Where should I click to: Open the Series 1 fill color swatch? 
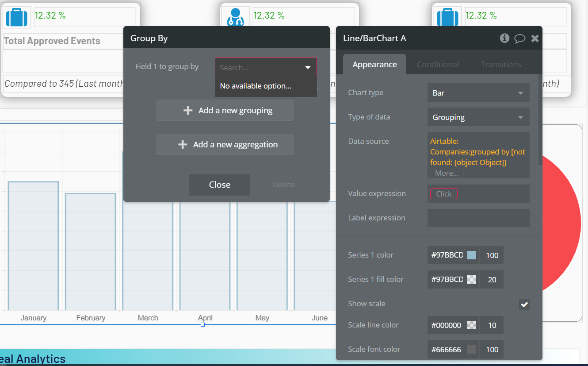coord(471,280)
